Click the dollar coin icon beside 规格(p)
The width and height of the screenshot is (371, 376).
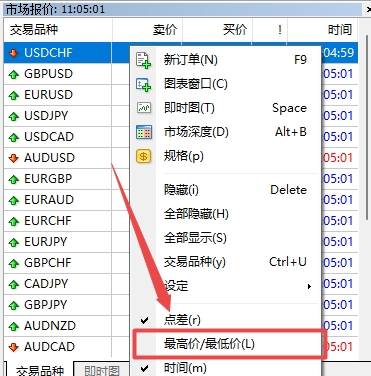(x=144, y=156)
